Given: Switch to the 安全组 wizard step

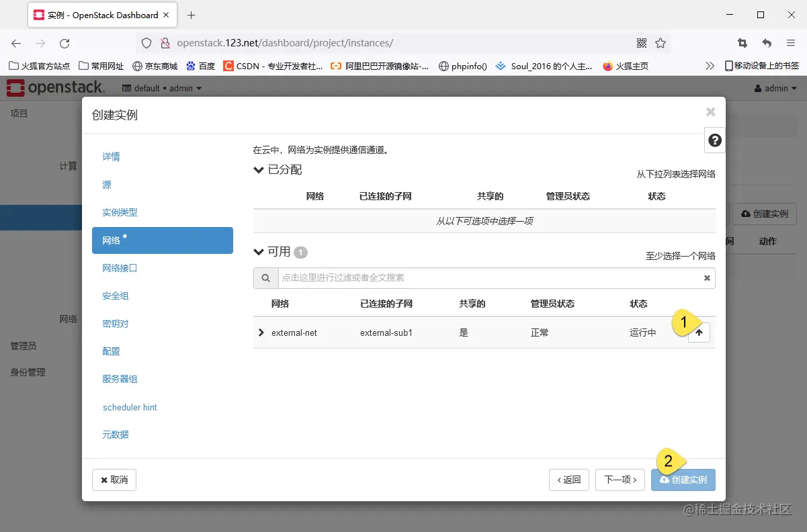Looking at the screenshot, I should [114, 296].
